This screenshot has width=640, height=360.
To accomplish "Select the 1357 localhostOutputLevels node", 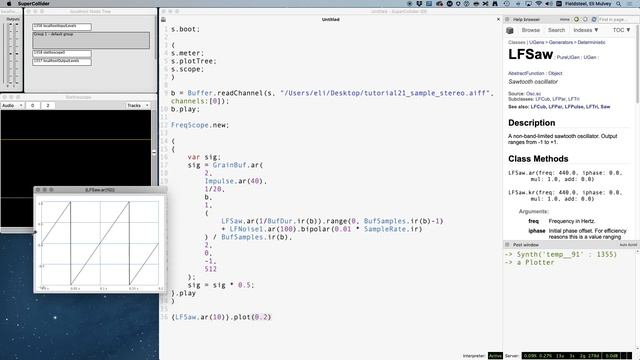I will pos(62,62).
